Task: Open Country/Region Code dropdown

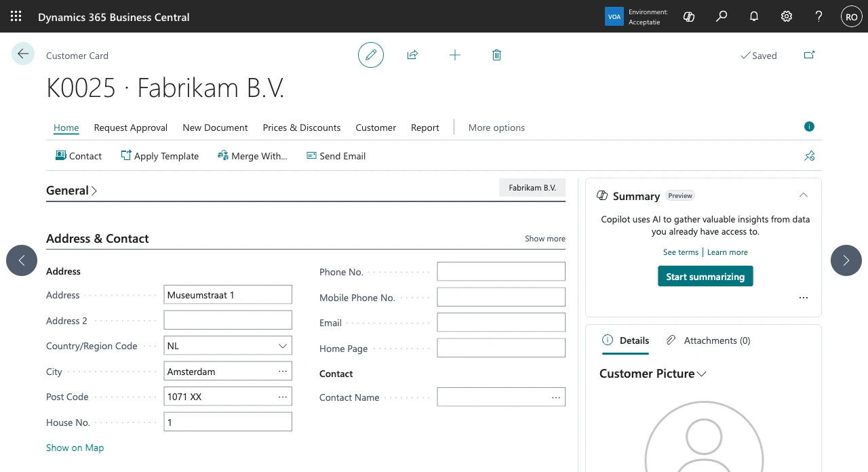Action: click(x=283, y=346)
